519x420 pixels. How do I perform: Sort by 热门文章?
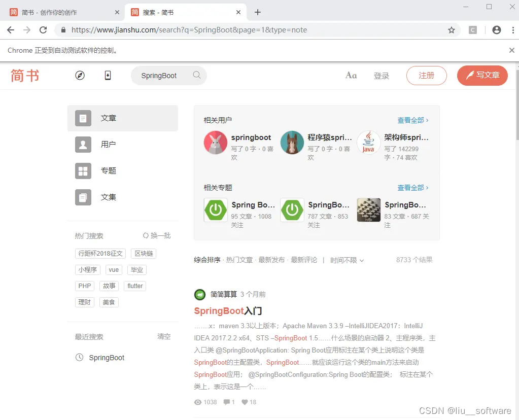coord(239,260)
